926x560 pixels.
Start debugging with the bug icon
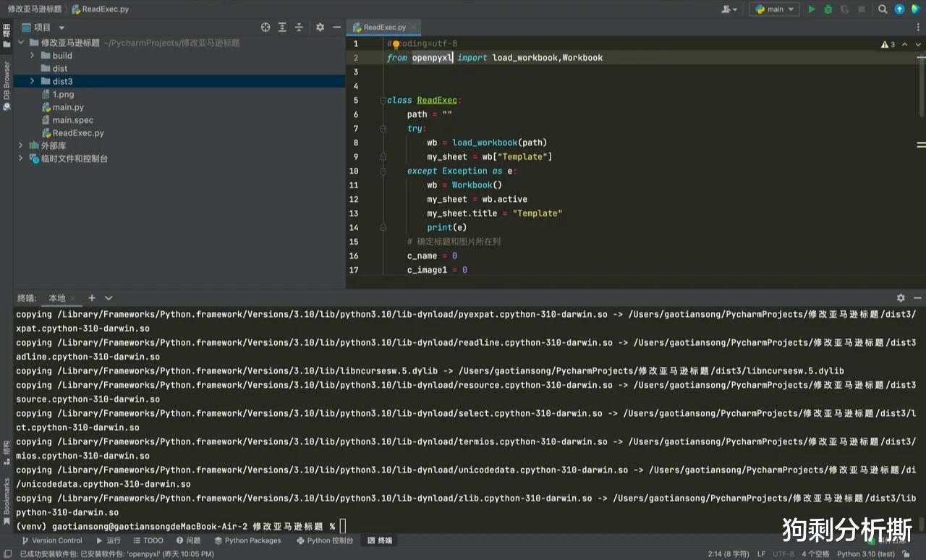tap(827, 10)
